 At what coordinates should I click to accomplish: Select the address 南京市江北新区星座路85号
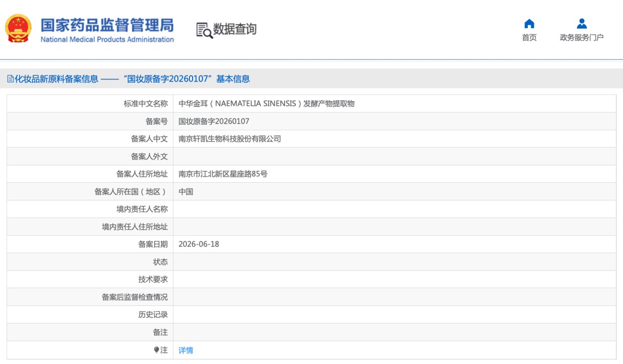click(223, 174)
